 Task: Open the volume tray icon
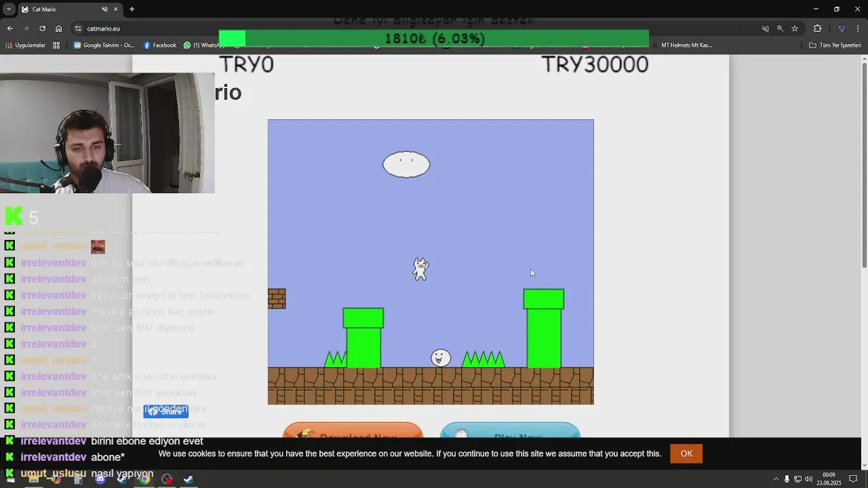point(808,479)
